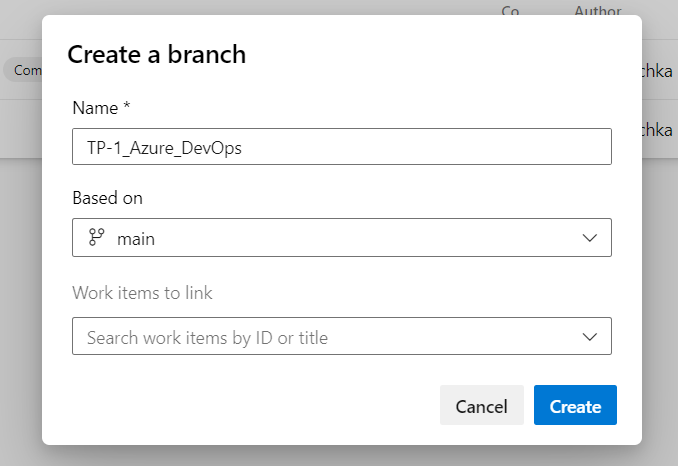
Task: Click the Create a branch dialog title
Action: coord(156,55)
